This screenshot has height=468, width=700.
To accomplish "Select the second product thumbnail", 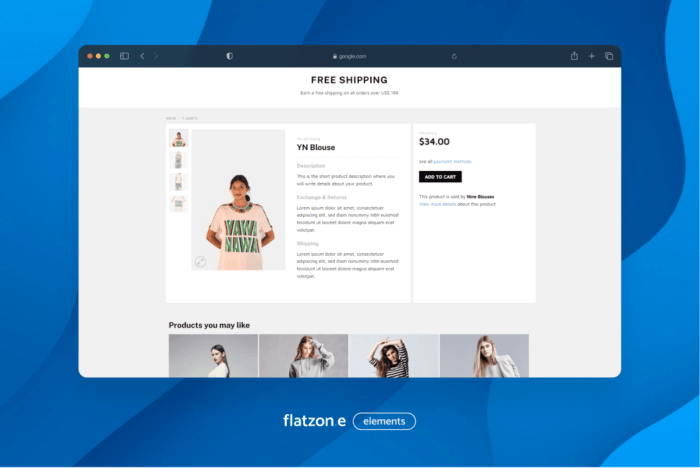I will [178, 160].
